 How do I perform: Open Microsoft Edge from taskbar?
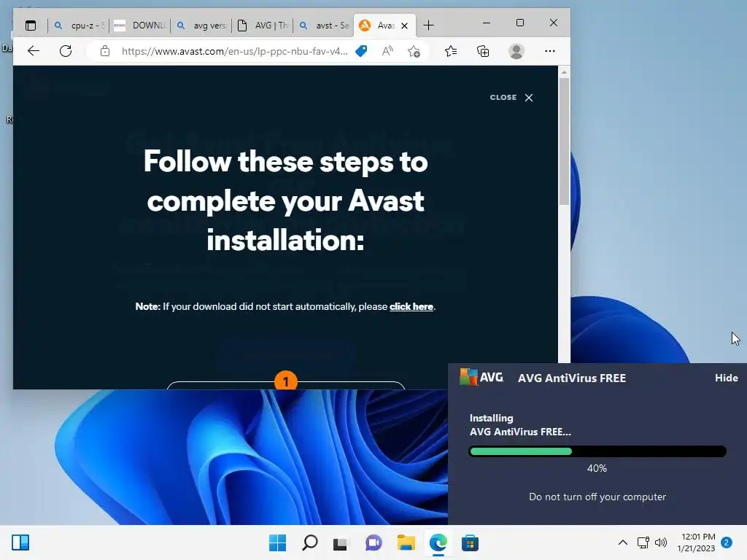click(x=438, y=542)
